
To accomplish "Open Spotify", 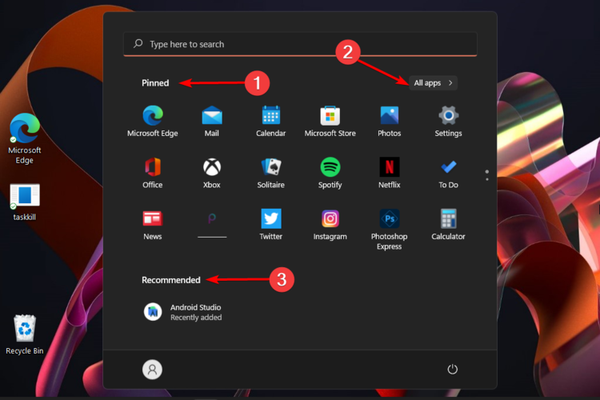I will (x=330, y=173).
